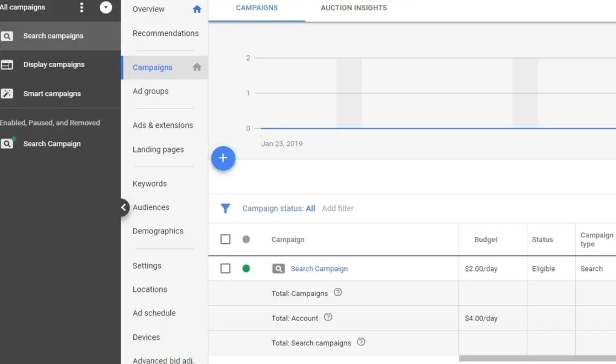Image resolution: width=616 pixels, height=364 pixels.
Task: Click the Search Campaign icon in left sidebar
Action: [x=7, y=144]
